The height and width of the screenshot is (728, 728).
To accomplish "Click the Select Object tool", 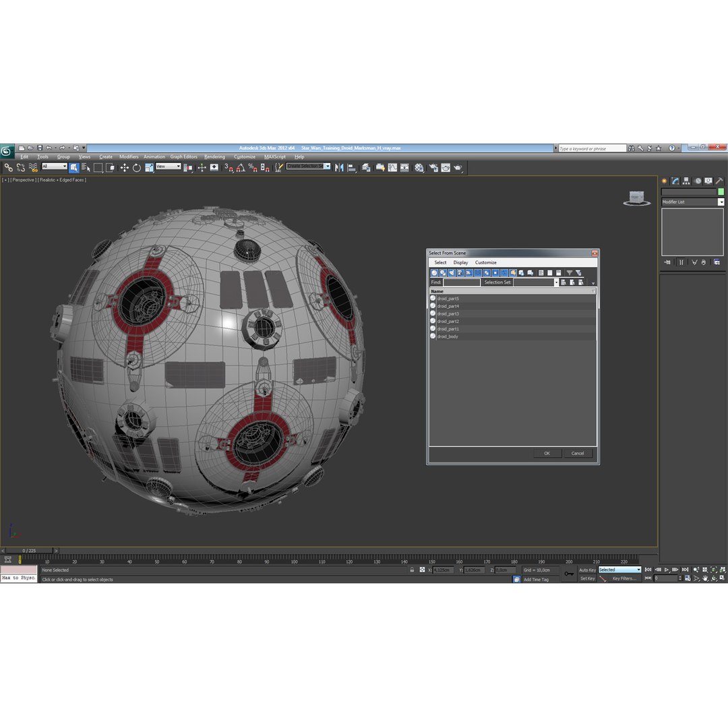I will [x=74, y=168].
